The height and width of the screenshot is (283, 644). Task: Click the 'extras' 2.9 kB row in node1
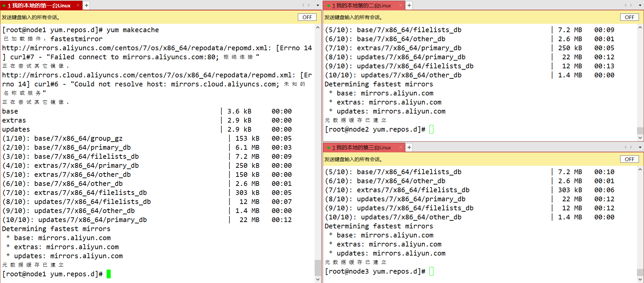coord(147,120)
